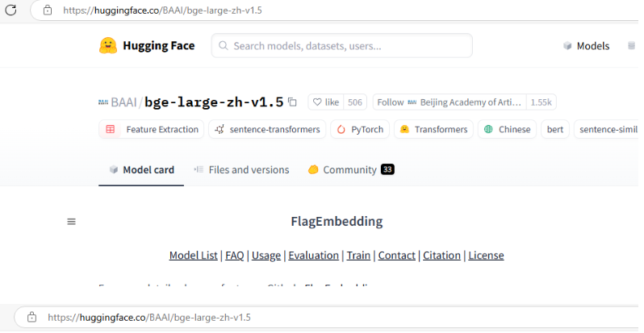Select the bert tag
Image resolution: width=644 pixels, height=333 pixels.
[x=555, y=129]
